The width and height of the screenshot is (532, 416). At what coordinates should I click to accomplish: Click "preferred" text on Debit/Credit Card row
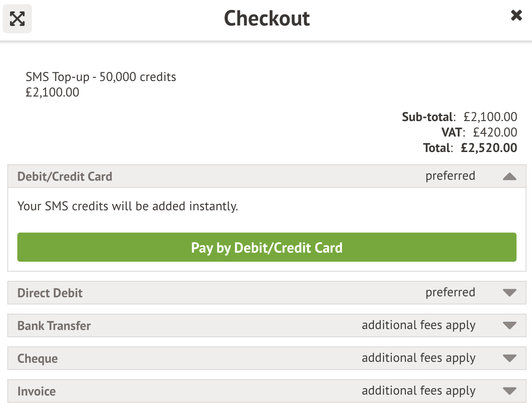tap(450, 176)
